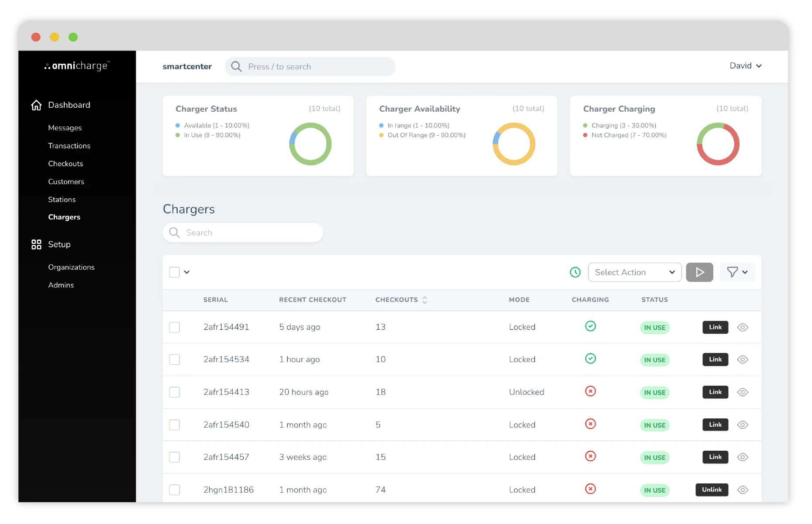
Task: Check the box for charger 2afr154491
Action: pyautogui.click(x=175, y=327)
